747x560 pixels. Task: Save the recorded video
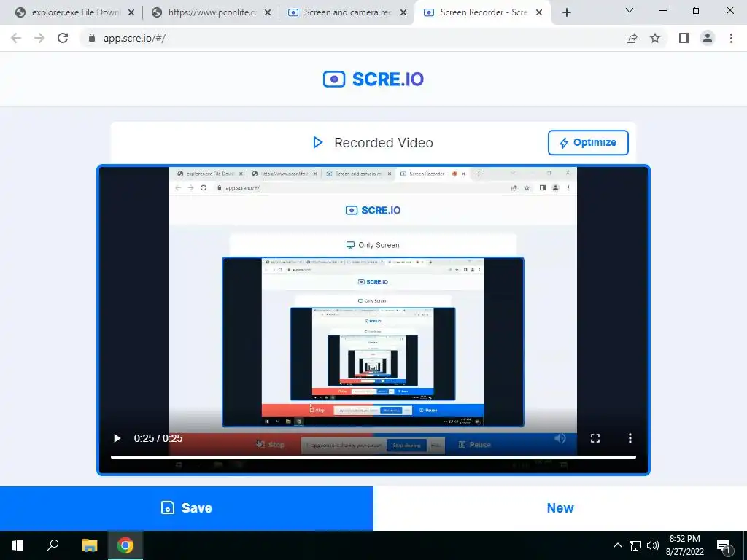187,508
